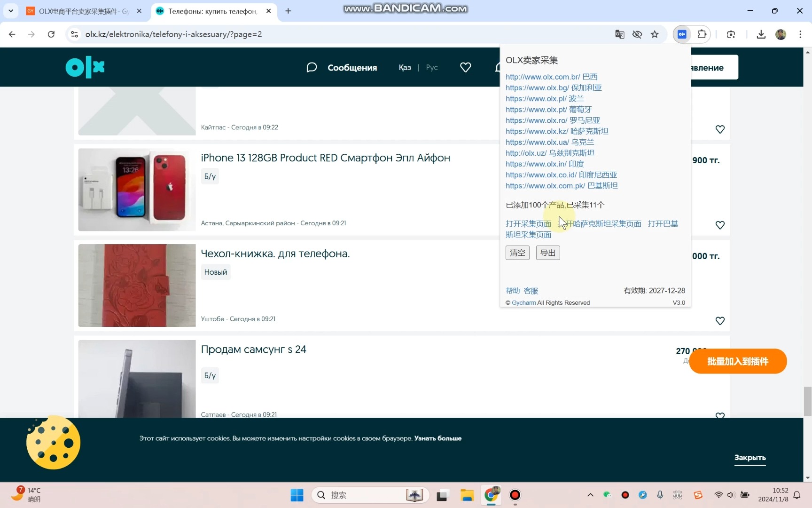Open the iPhone 13 red phone thumbnail
812x508 pixels.
pyautogui.click(x=137, y=190)
